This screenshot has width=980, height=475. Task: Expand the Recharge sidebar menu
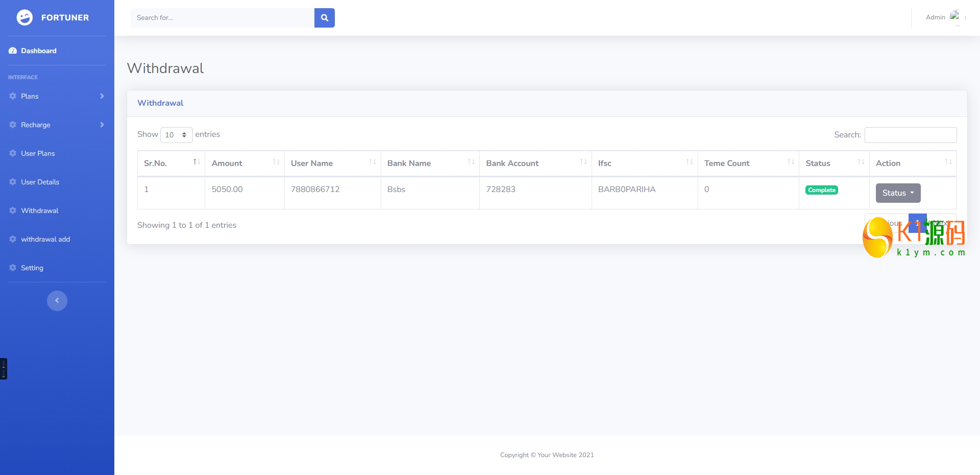(56, 125)
